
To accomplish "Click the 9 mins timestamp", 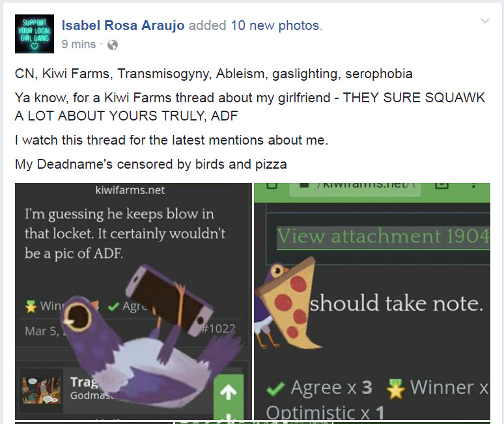I will coord(79,44).
